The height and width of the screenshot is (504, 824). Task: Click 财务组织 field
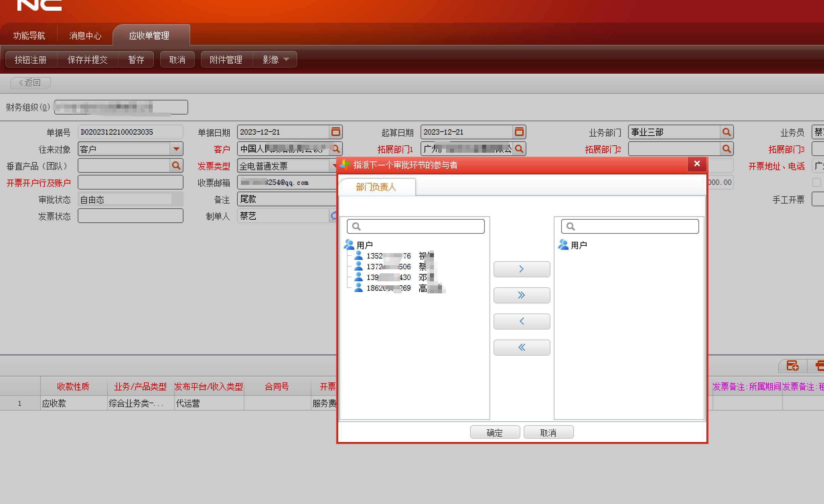pos(121,107)
